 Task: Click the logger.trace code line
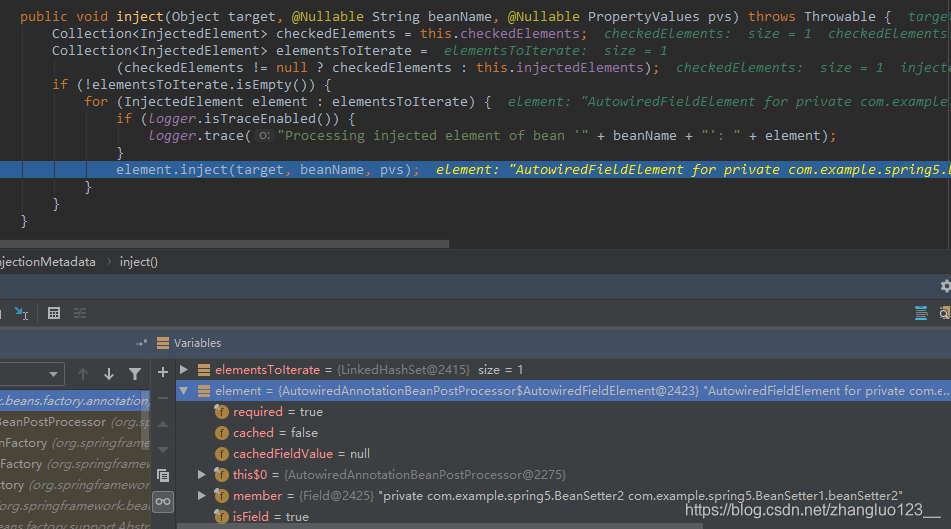coord(492,136)
